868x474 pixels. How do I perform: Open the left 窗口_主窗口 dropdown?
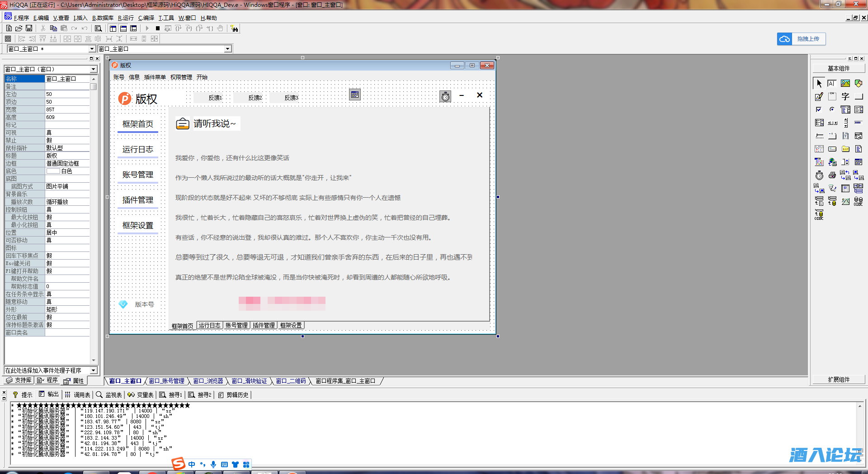(92, 48)
